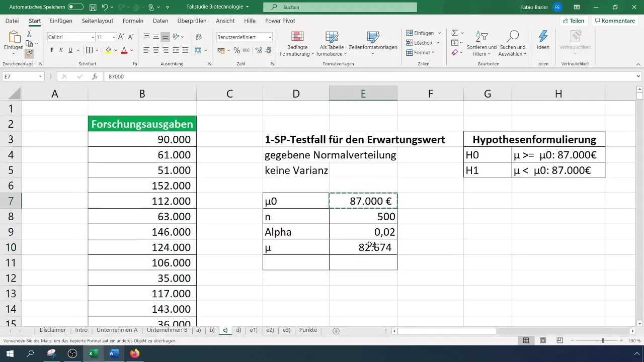The image size is (644, 362).
Task: Click the Kommentare button
Action: (614, 21)
